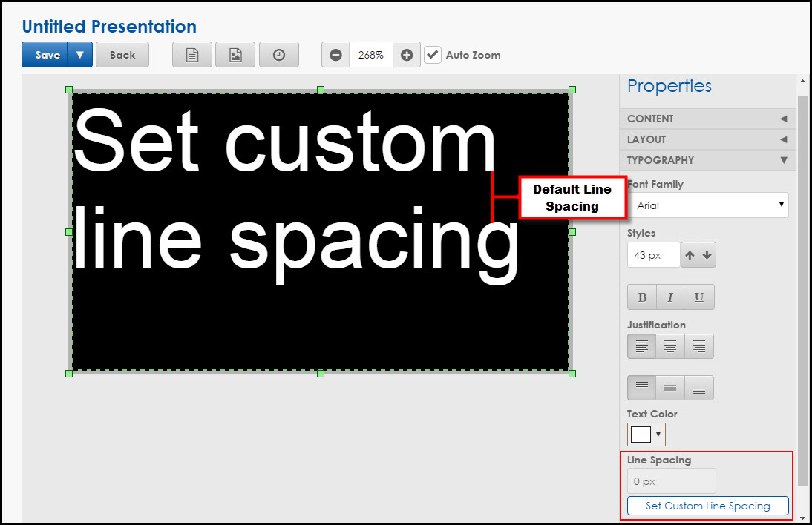Click Set Custom Line Spacing
This screenshot has height=525, width=812.
[707, 505]
